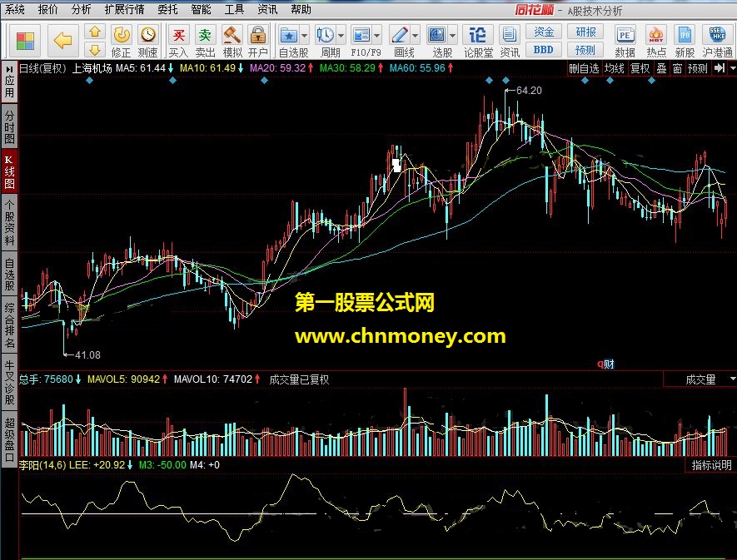
Task: Expand the 周期 dropdown arrow
Action: (341, 36)
